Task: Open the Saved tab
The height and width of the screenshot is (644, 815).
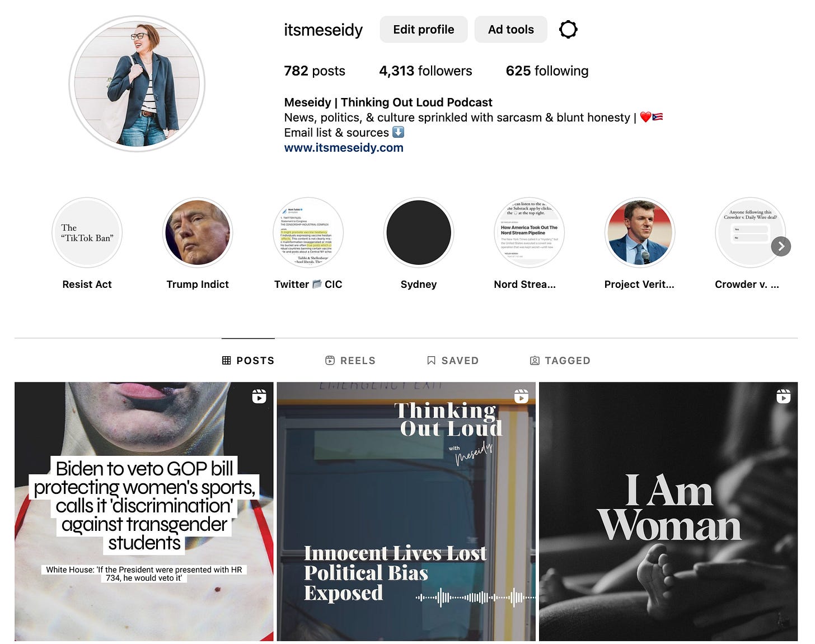Action: [x=453, y=361]
